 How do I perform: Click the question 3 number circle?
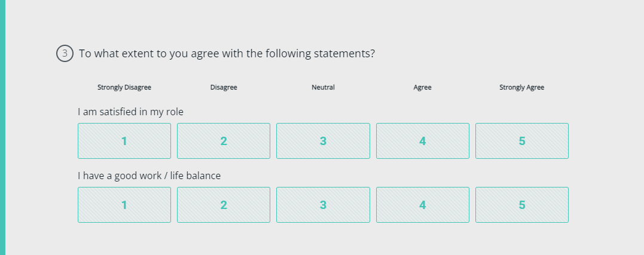65,53
